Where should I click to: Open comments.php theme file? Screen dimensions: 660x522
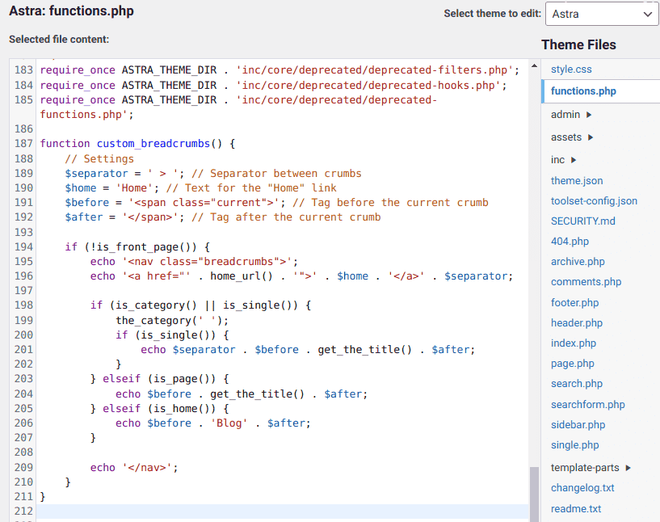[586, 282]
